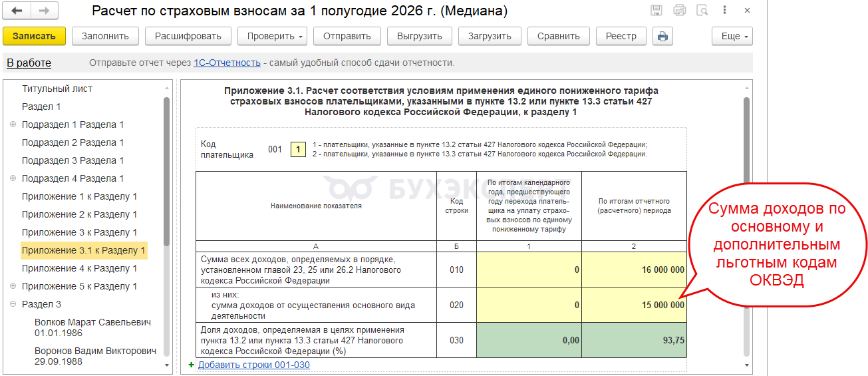868x376 pixels.
Task: Select Приложение 2 к Разделу 1
Action: [x=79, y=214]
